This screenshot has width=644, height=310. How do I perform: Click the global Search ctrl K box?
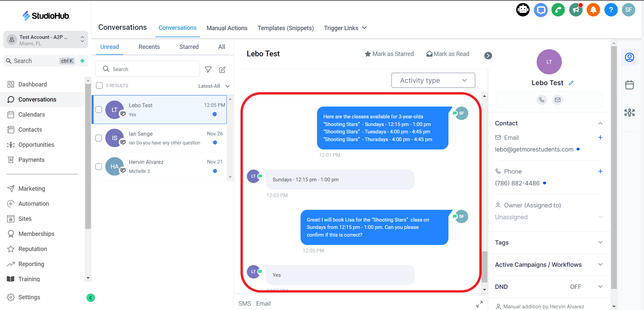point(40,61)
